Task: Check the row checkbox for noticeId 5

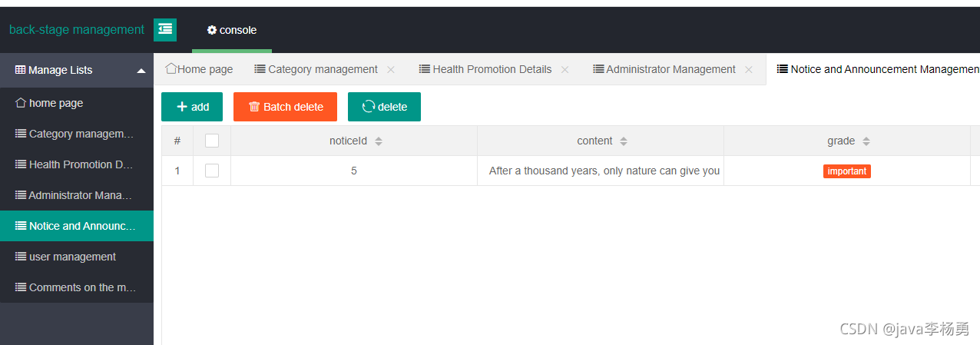Action: pyautogui.click(x=212, y=171)
